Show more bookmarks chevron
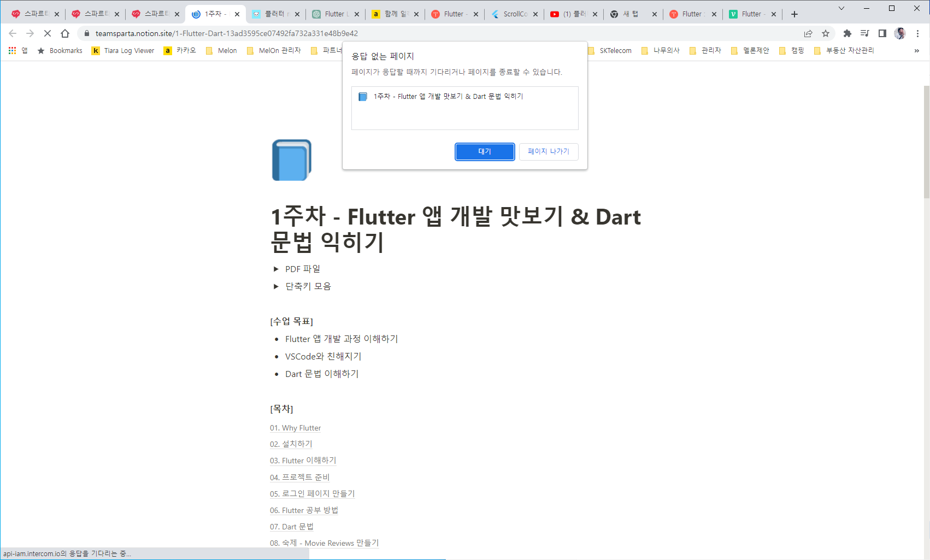The height and width of the screenshot is (560, 930). point(916,50)
